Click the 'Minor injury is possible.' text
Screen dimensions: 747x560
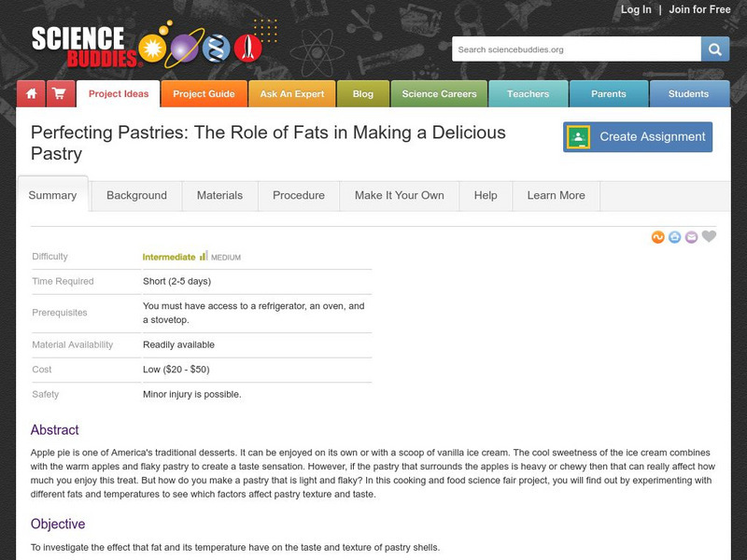(192, 394)
